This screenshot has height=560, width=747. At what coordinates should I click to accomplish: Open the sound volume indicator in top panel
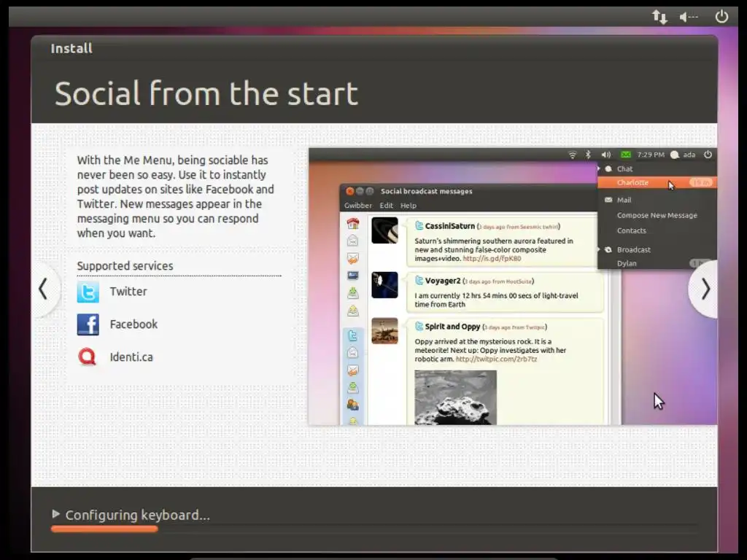[689, 17]
